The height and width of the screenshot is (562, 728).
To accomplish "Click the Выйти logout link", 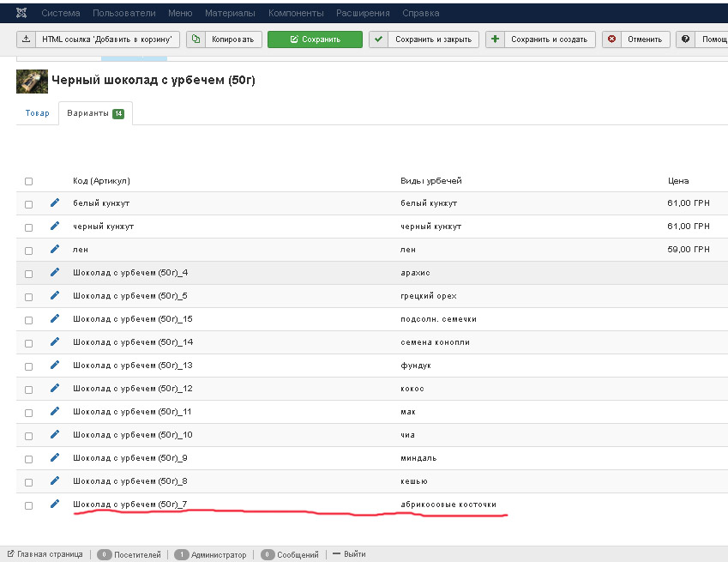I will pyautogui.click(x=349, y=554).
